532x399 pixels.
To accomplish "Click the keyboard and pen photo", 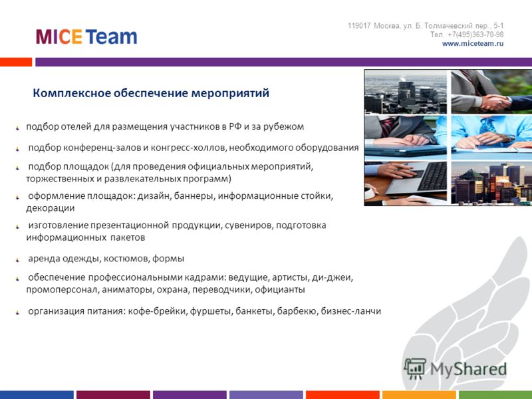I will (x=406, y=184).
